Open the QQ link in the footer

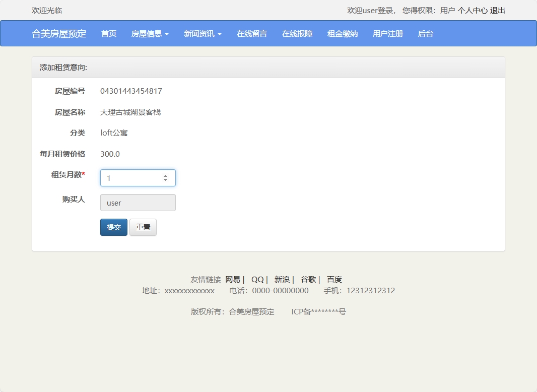(257, 279)
